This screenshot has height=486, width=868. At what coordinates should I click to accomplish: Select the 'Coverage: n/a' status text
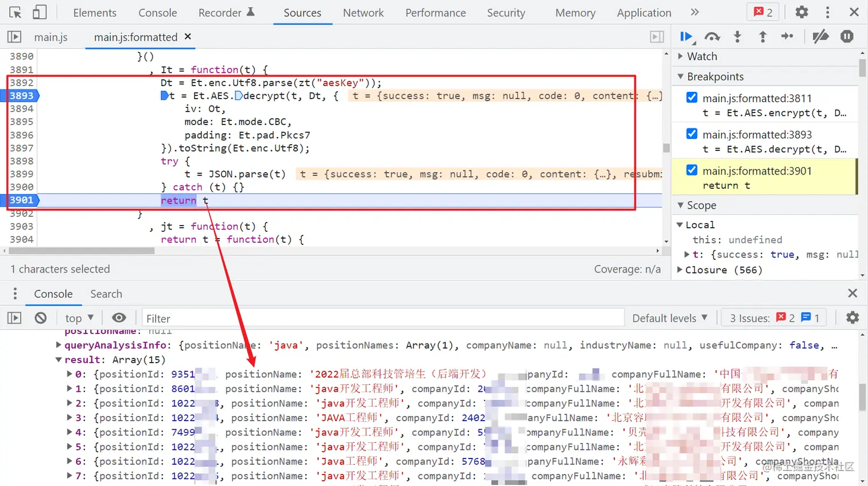coord(627,269)
